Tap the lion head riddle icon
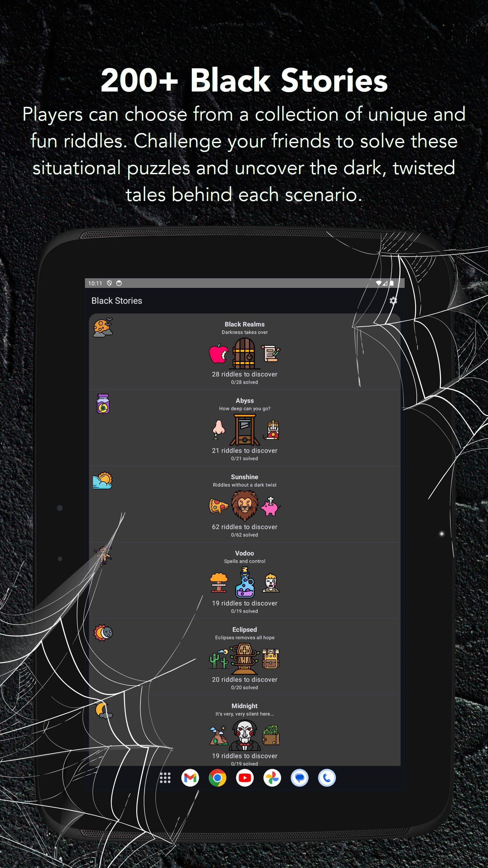This screenshot has height=868, width=488. coord(245,506)
